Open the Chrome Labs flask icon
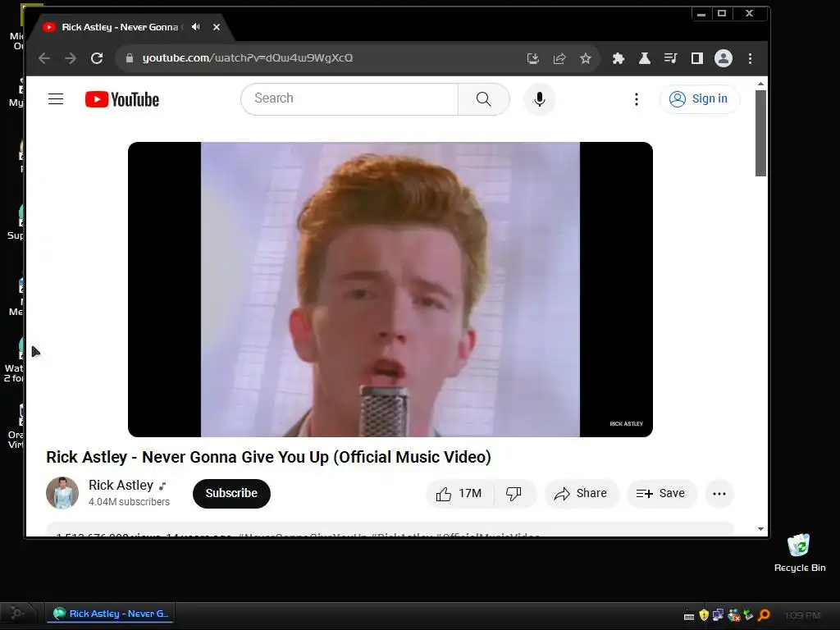Image resolution: width=840 pixels, height=630 pixels. [x=645, y=58]
